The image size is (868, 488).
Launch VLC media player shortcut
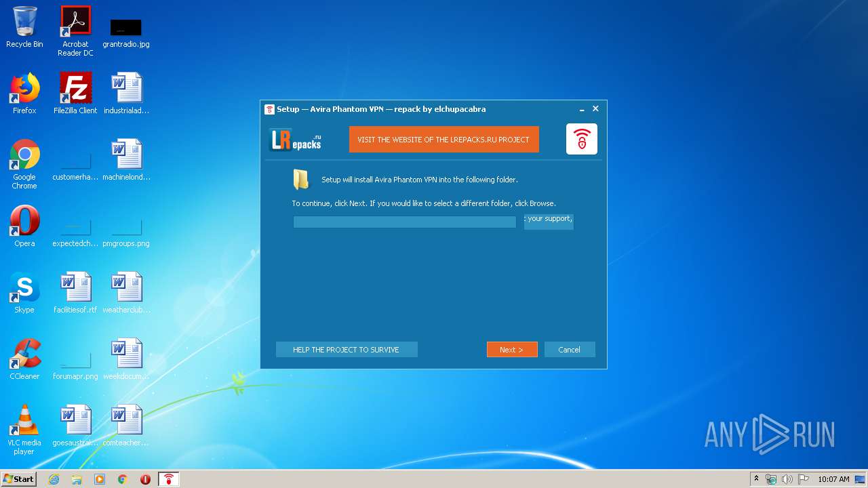pos(24,430)
